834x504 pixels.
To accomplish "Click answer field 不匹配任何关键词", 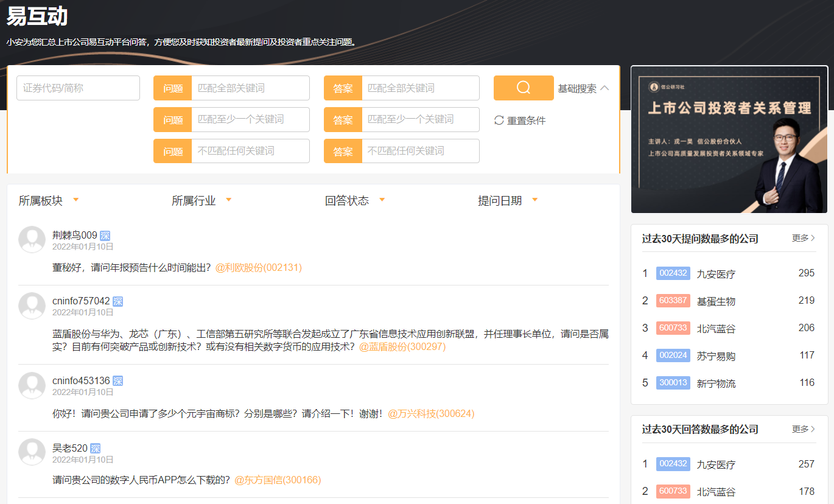I will pyautogui.click(x=420, y=151).
